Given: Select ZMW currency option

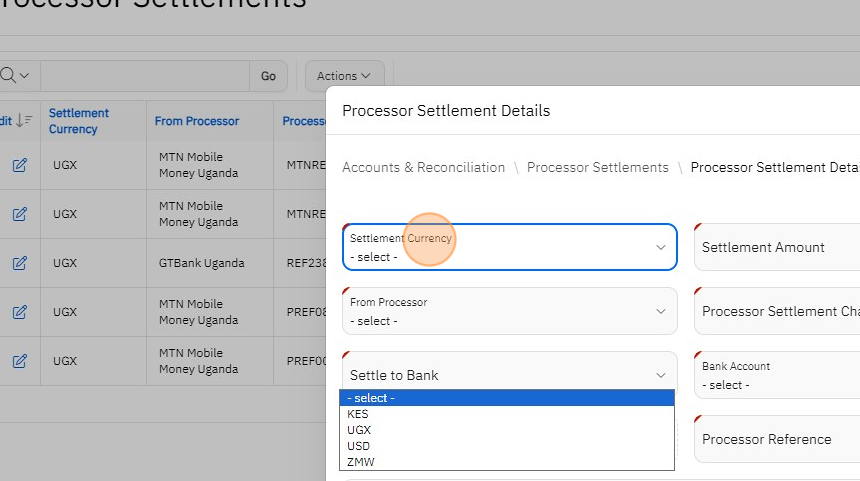Looking at the screenshot, I should 361,462.
